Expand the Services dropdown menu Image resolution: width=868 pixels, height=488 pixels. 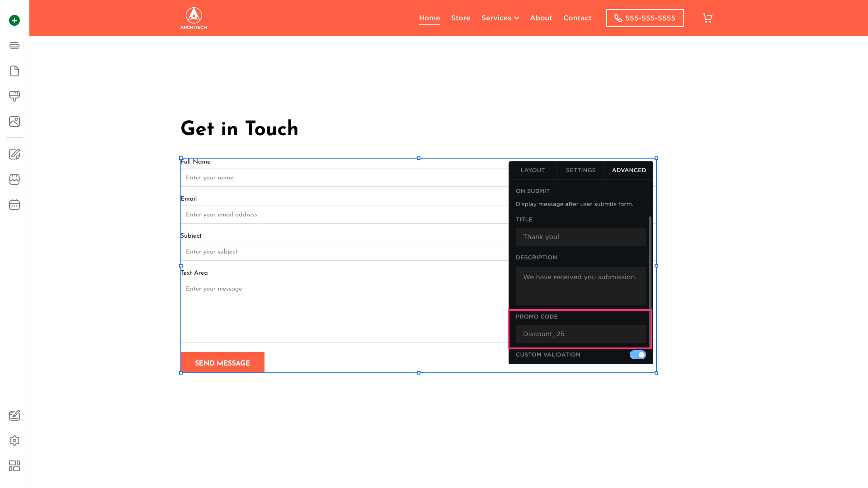[500, 18]
